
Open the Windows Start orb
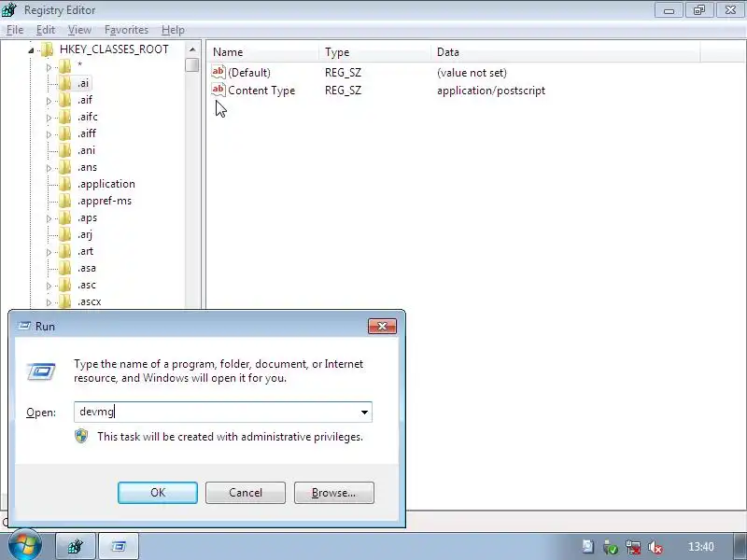24,545
